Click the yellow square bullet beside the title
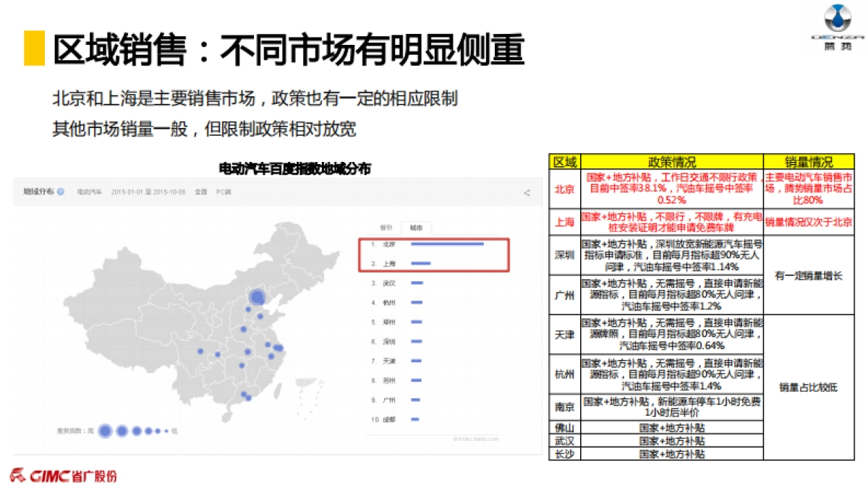The image size is (868, 488). click(x=33, y=47)
